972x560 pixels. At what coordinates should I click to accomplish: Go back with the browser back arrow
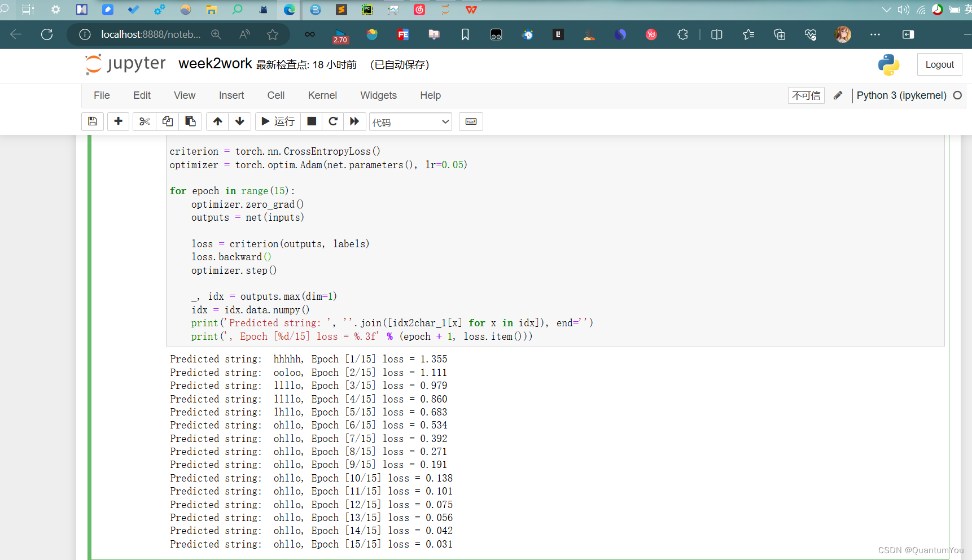pos(16,34)
